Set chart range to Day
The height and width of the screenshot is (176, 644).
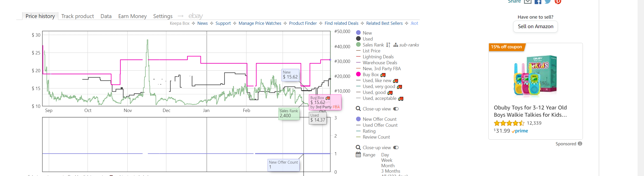tap(385, 155)
